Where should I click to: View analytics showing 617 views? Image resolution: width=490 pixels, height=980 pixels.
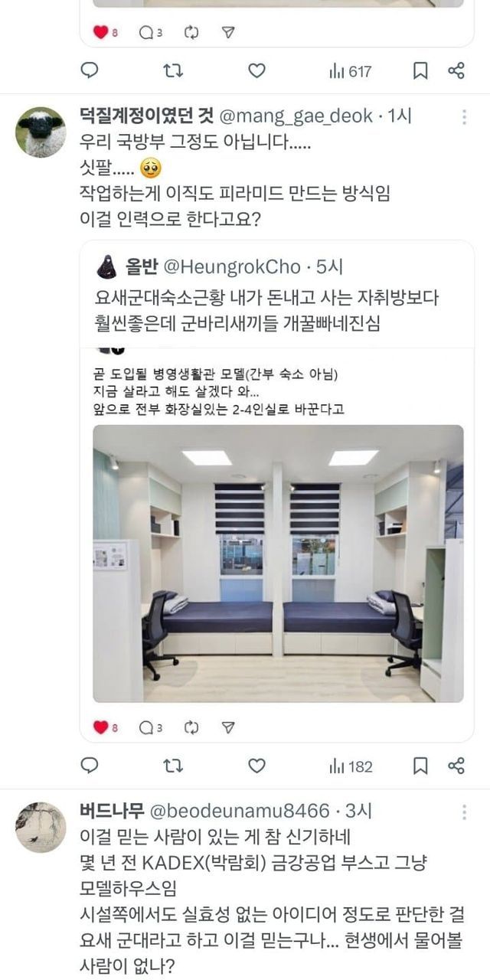(x=351, y=71)
